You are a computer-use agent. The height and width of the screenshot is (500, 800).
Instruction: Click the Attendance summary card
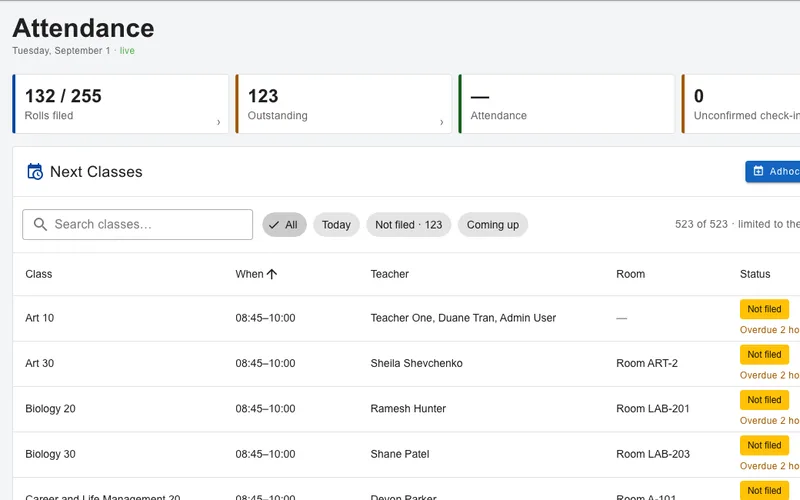[566, 104]
